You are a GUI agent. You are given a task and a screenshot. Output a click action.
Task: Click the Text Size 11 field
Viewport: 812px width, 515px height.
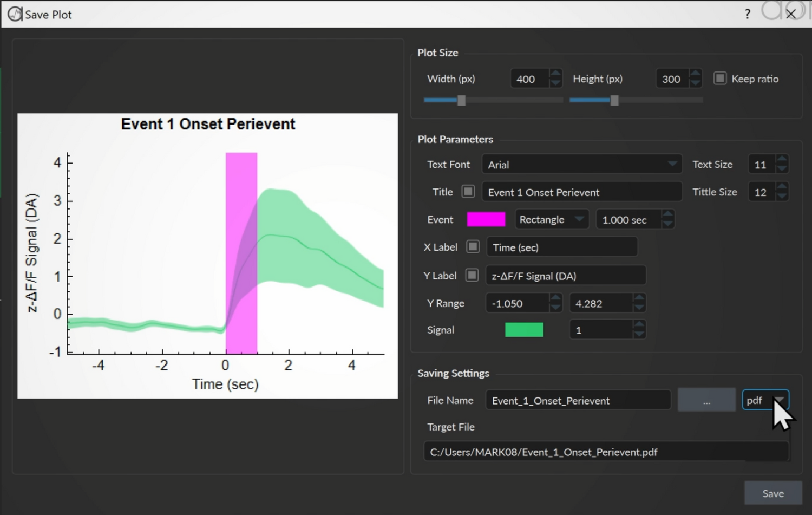click(762, 165)
